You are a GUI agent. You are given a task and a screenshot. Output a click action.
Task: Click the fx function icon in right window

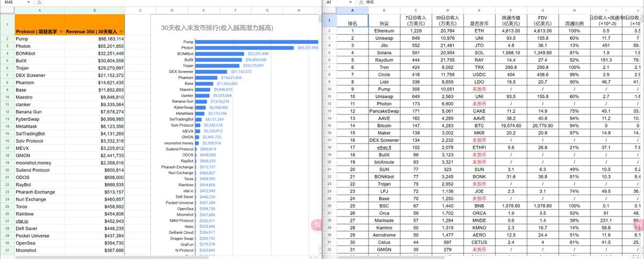pos(360,3)
